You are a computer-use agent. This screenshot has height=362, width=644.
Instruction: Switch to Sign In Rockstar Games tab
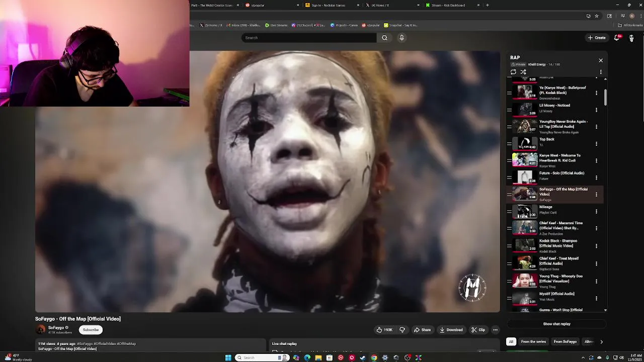[332, 5]
